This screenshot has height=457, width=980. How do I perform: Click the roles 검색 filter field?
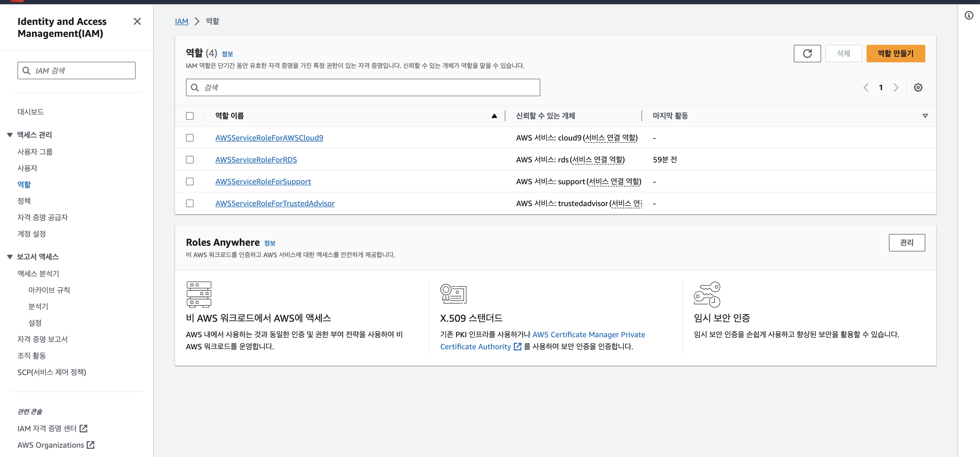pyautogui.click(x=363, y=87)
